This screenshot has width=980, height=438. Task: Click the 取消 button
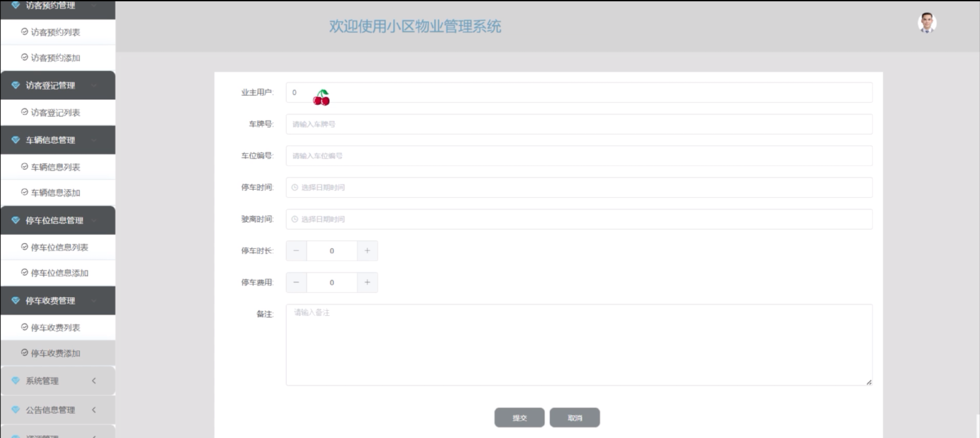pyautogui.click(x=574, y=417)
